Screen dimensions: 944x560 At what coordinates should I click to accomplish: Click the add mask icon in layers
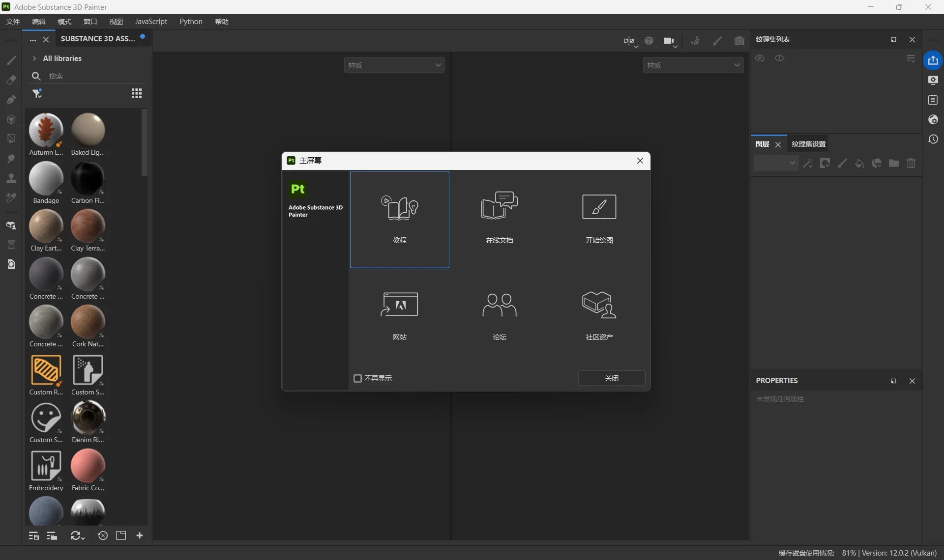point(825,163)
